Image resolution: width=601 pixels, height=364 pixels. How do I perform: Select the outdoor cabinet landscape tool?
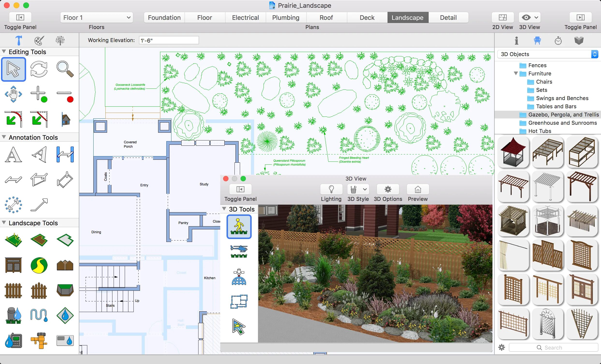tap(13, 265)
